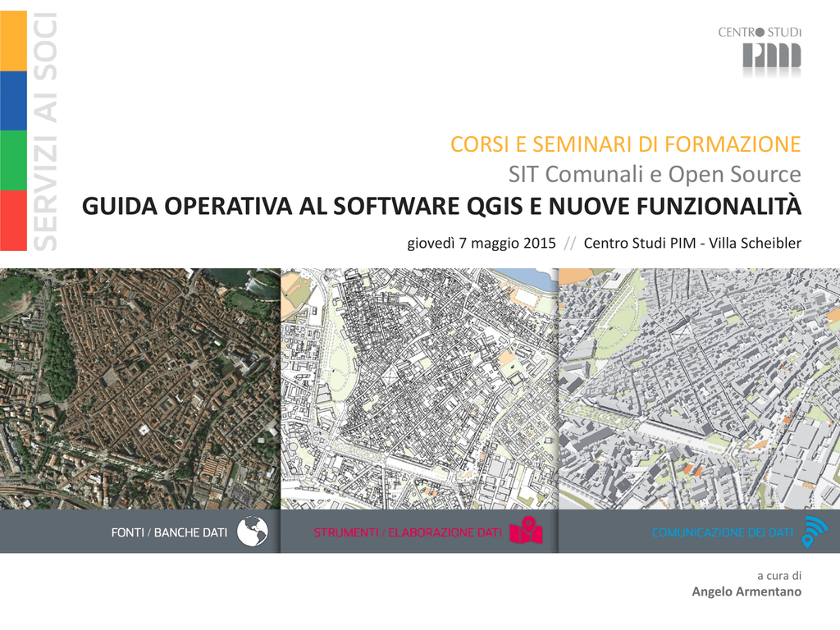Click the 'COMUNICAZIONE DEI DATI' label
Image resolution: width=840 pixels, height=630 pixels.
point(723,532)
